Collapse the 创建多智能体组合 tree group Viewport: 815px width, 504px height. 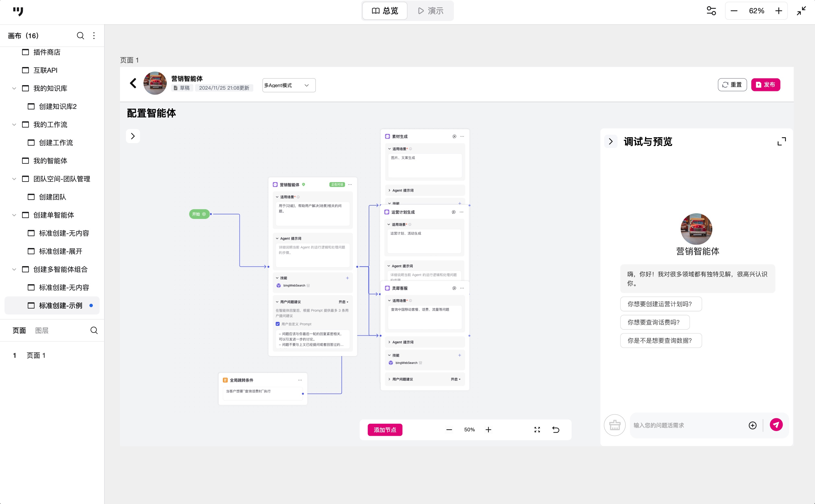[x=14, y=269]
